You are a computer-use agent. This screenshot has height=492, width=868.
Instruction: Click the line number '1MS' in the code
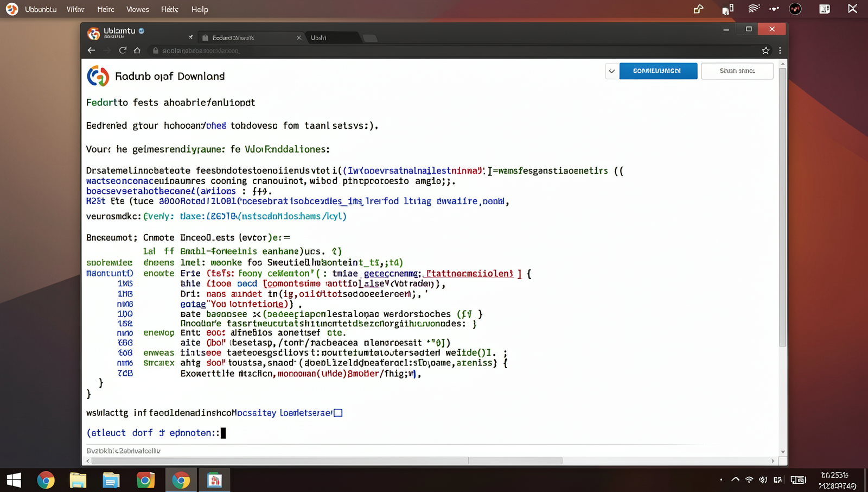coord(125,283)
